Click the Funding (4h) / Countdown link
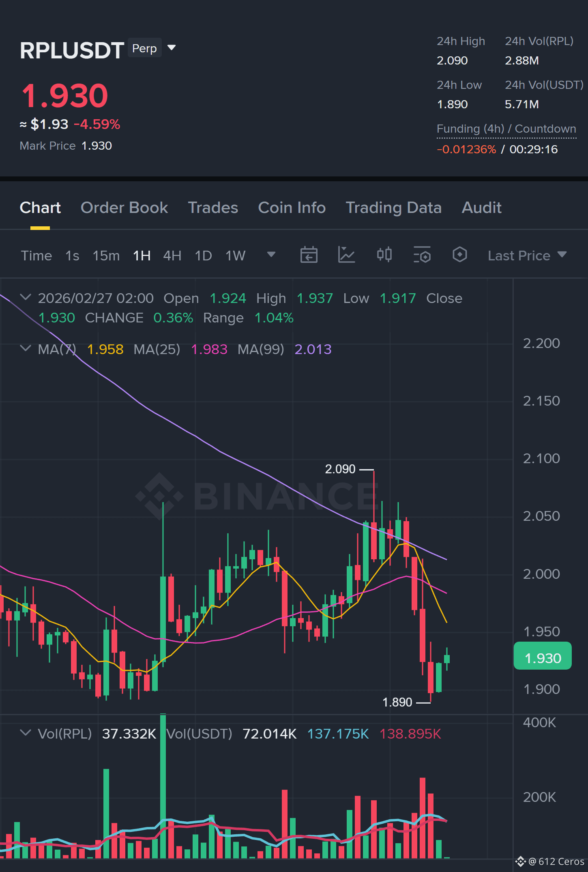Image resolution: width=588 pixels, height=872 pixels. point(506,129)
